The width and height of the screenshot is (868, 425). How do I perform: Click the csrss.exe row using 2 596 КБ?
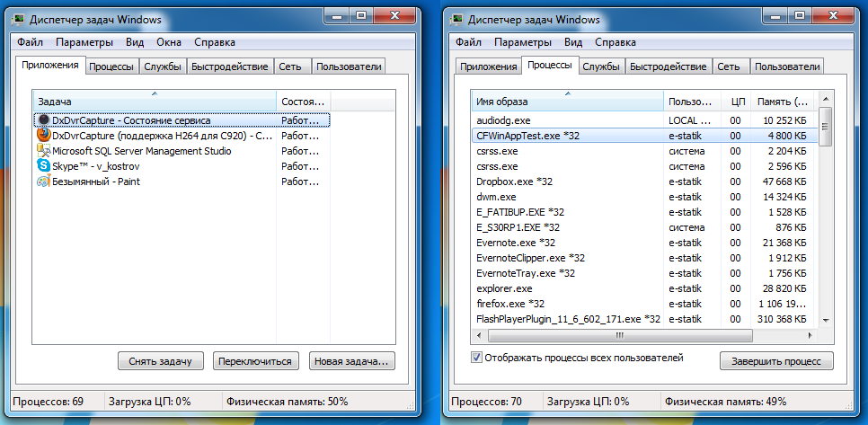click(643, 166)
